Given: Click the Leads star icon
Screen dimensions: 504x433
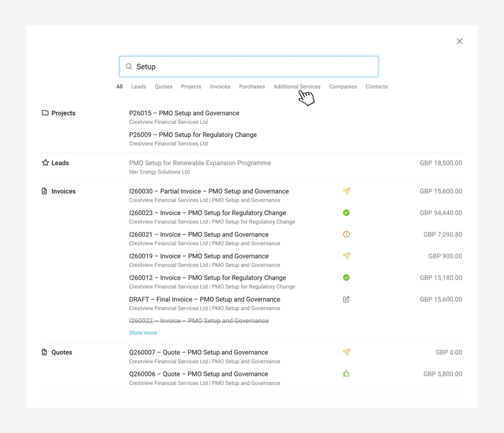Looking at the screenshot, I should point(45,163).
